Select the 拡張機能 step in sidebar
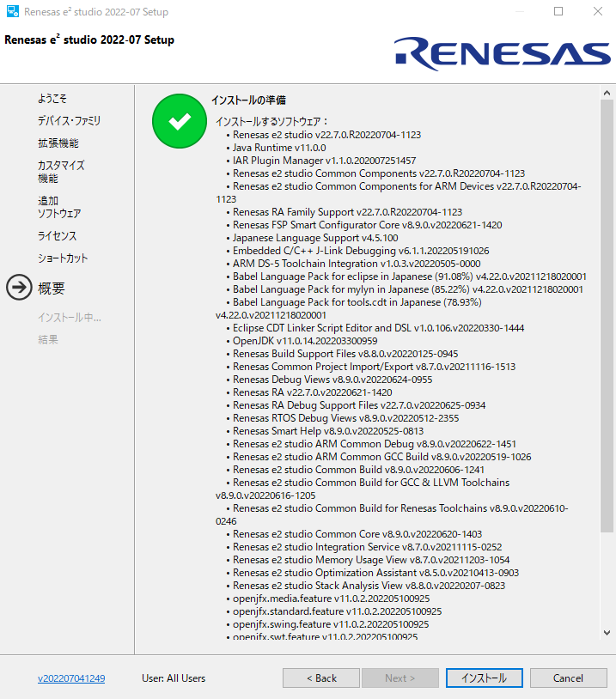This screenshot has height=699, width=616. pos(58,143)
